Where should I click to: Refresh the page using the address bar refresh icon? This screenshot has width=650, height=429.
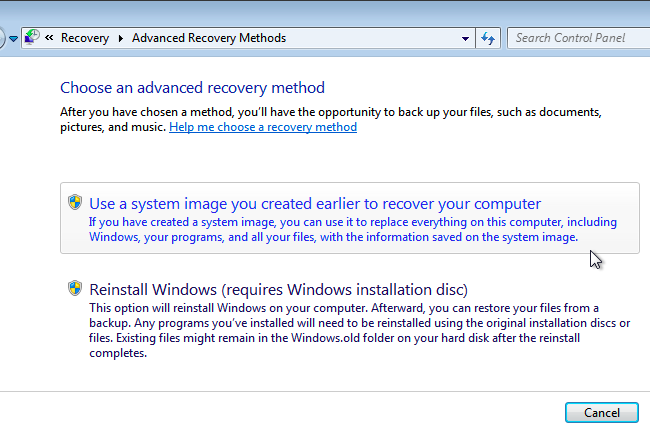click(x=488, y=38)
